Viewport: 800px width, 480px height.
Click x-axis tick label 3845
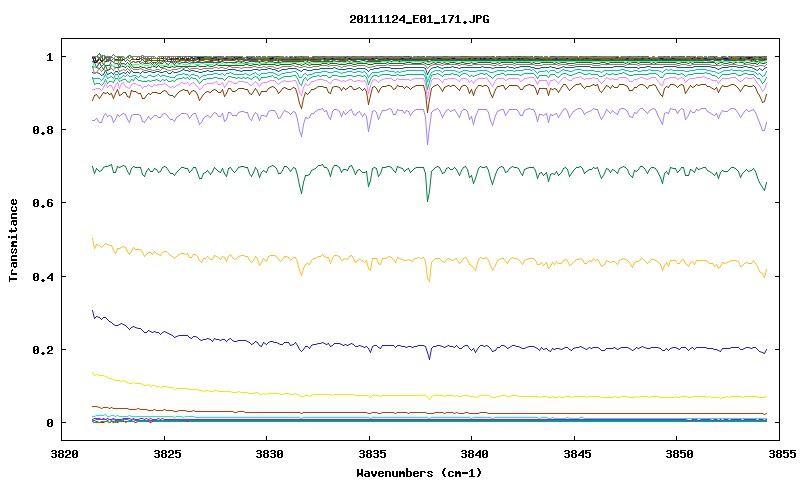pyautogui.click(x=577, y=454)
